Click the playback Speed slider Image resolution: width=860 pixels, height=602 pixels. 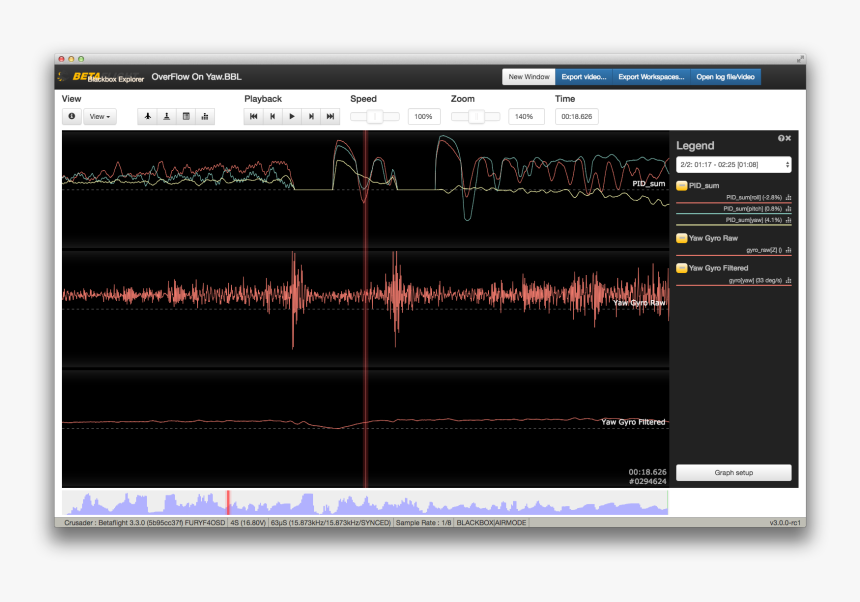pos(375,117)
